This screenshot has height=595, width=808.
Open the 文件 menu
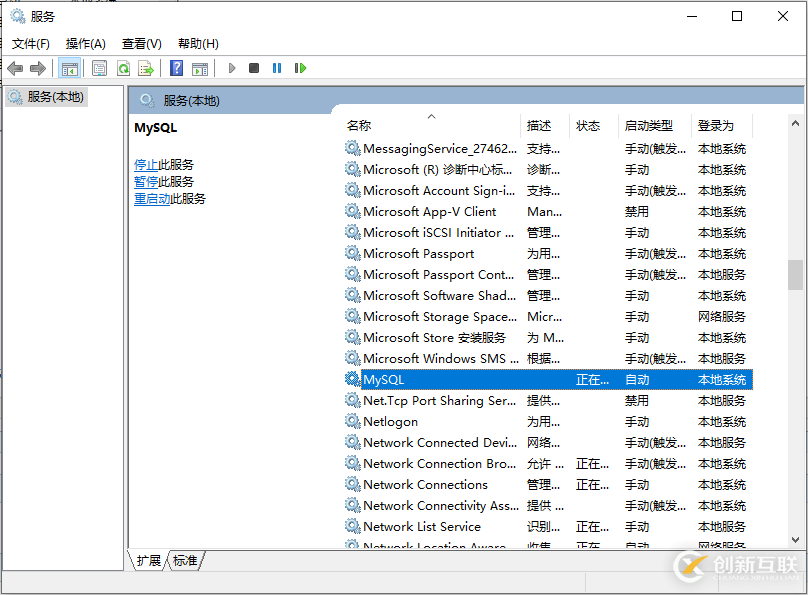pos(30,43)
